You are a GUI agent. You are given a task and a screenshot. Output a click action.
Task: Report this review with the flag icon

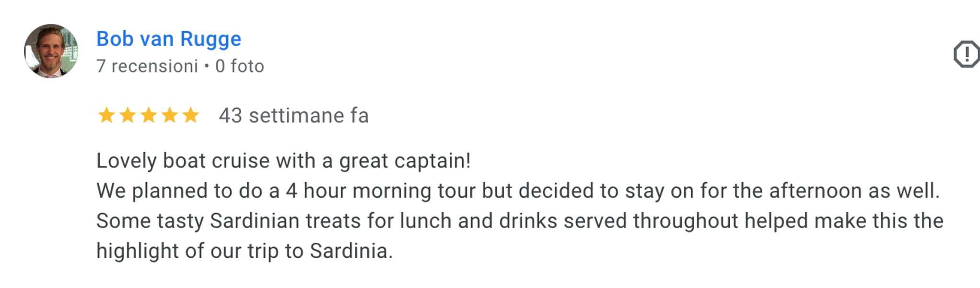point(966,54)
